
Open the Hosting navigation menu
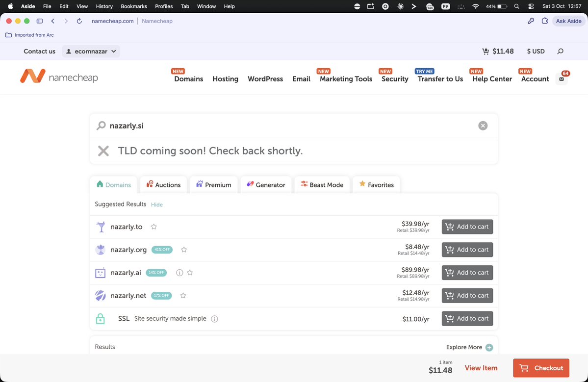coord(226,79)
